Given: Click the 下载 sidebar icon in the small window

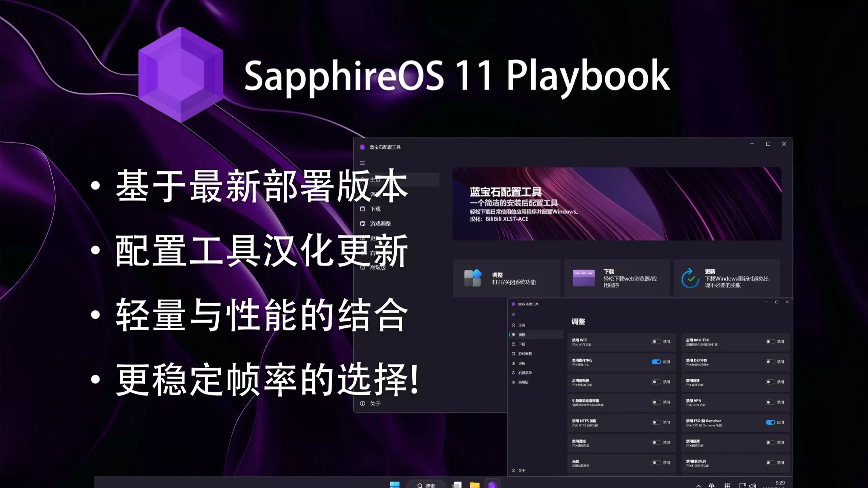Looking at the screenshot, I should (513, 344).
